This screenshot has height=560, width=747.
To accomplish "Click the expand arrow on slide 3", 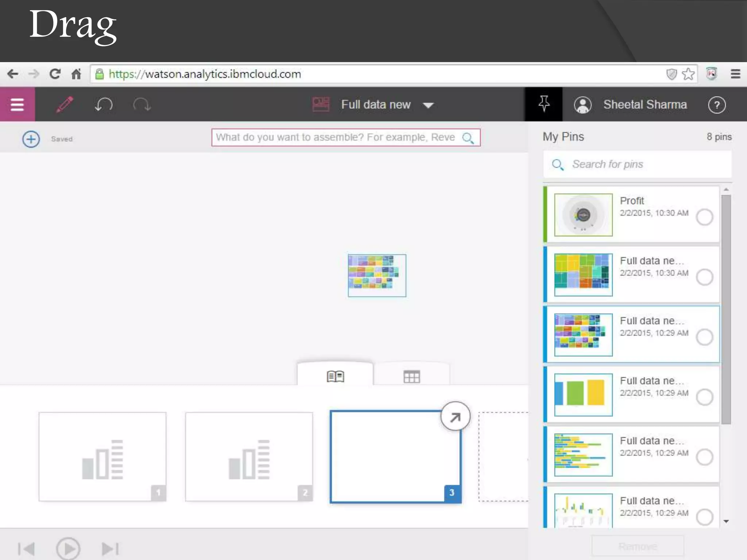I will tap(455, 417).
